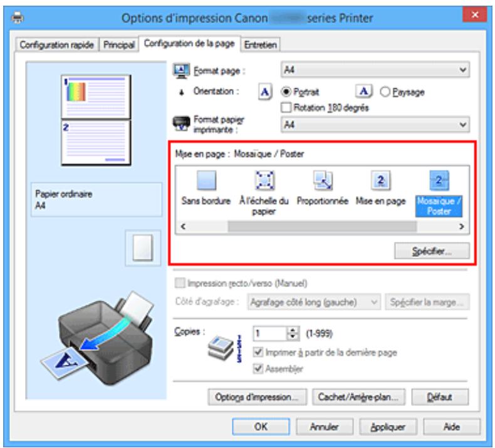Switch to the Configuration rapide tab
The height and width of the screenshot is (448, 495).
[57, 44]
